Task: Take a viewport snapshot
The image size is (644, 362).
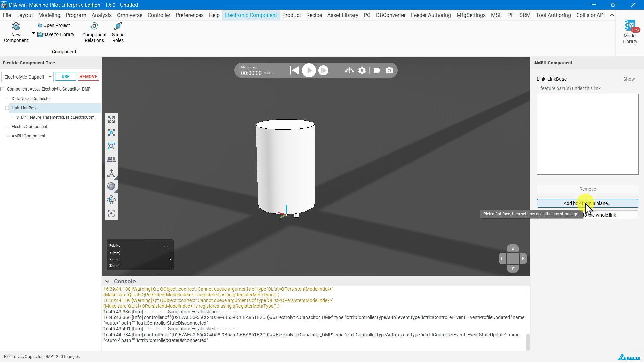Action: (x=389, y=70)
